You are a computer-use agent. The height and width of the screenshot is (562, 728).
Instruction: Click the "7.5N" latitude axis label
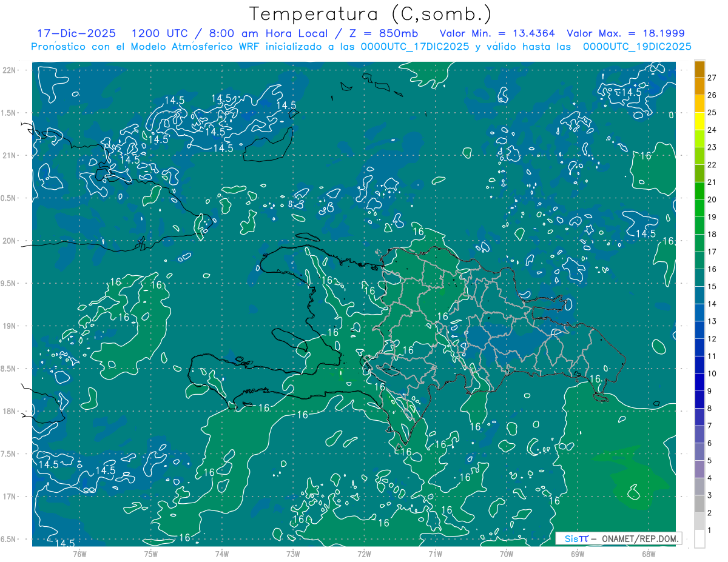[x=9, y=454]
